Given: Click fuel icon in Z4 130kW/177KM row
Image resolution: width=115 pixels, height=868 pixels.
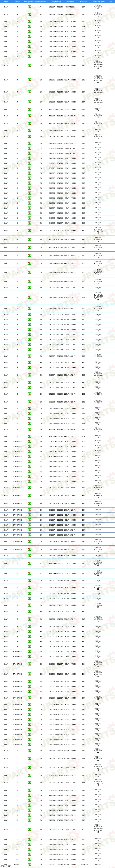Looking at the screenshot, I should click(30, 844).
